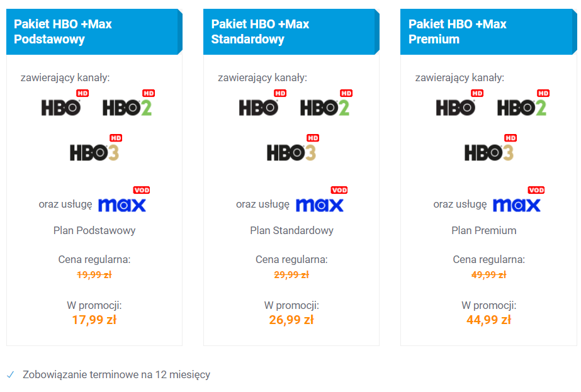Click the checkmark next to Zobowiązanie terminowe
The height and width of the screenshot is (392, 581).
(x=10, y=374)
